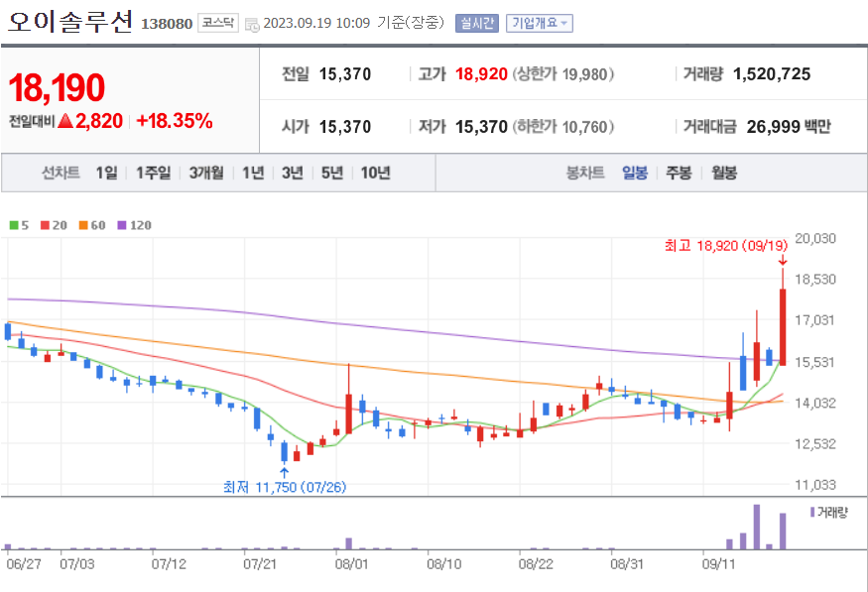The height and width of the screenshot is (592, 868).
Task: Click the green 5-day moving average legend swatch
Action: [14, 225]
